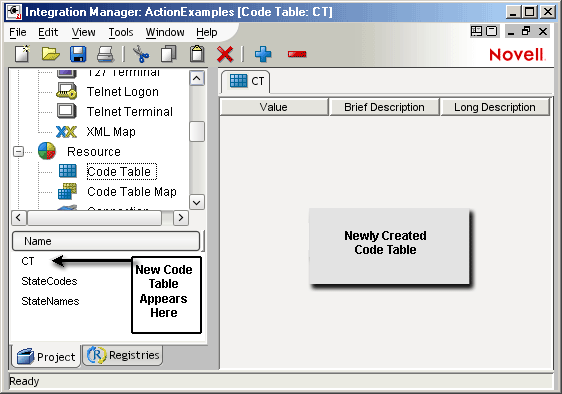The height and width of the screenshot is (394, 562).
Task: Close the inner document window
Action: point(543,32)
